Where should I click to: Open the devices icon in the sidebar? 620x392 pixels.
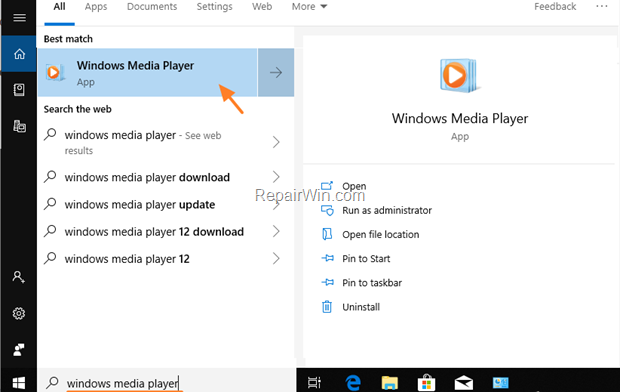(19, 126)
